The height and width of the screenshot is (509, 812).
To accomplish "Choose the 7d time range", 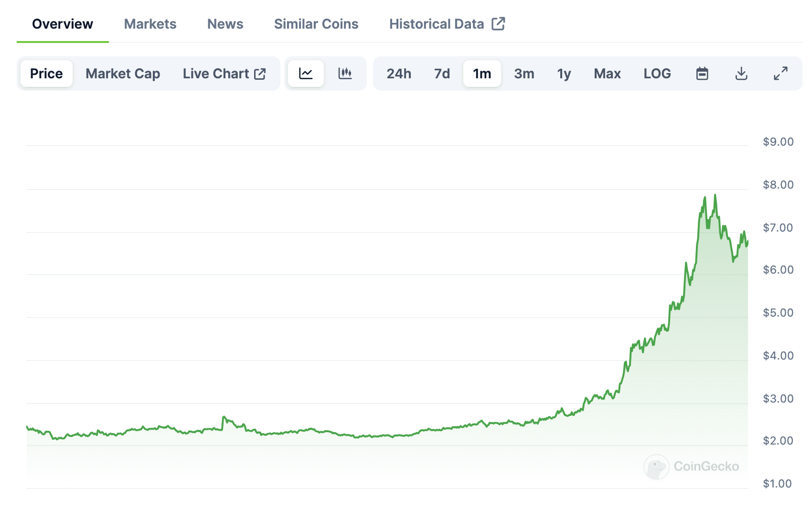I will pyautogui.click(x=442, y=74).
